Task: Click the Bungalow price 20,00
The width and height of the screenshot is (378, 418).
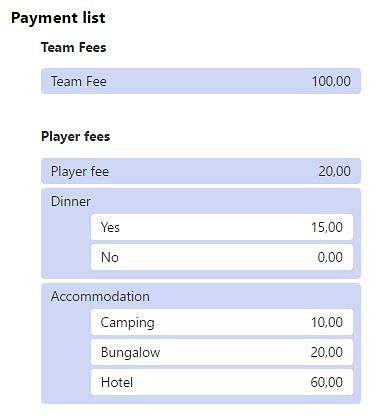Action: (326, 352)
